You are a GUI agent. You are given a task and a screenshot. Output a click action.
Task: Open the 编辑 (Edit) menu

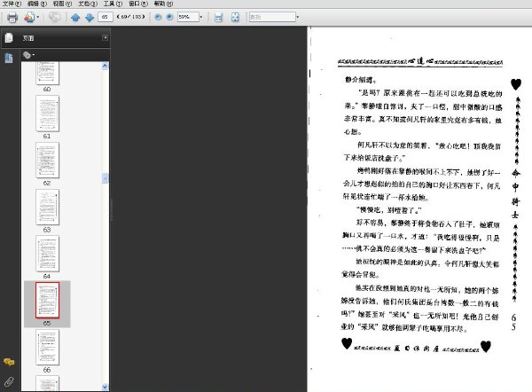(36, 4)
